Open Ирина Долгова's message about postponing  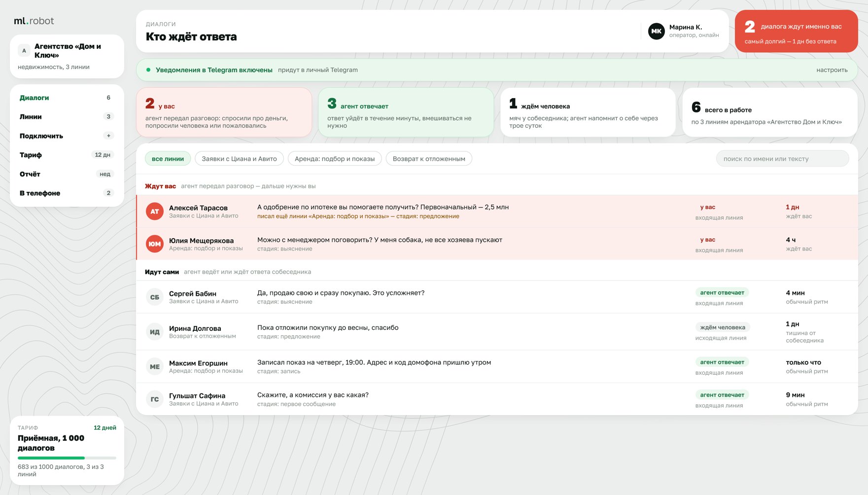(328, 327)
